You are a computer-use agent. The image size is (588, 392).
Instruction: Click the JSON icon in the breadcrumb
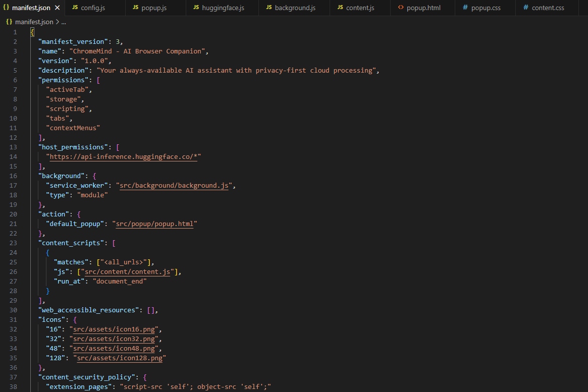tap(9, 22)
